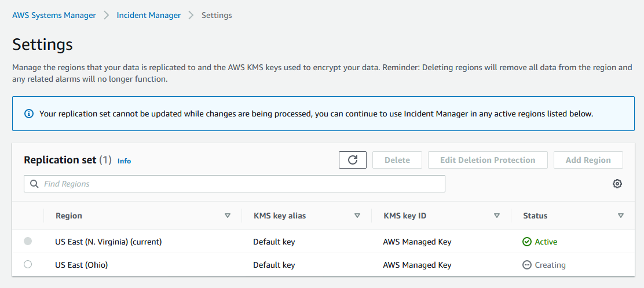The height and width of the screenshot is (288, 644).
Task: Click the US East (Ohio) cell
Action: point(81,265)
